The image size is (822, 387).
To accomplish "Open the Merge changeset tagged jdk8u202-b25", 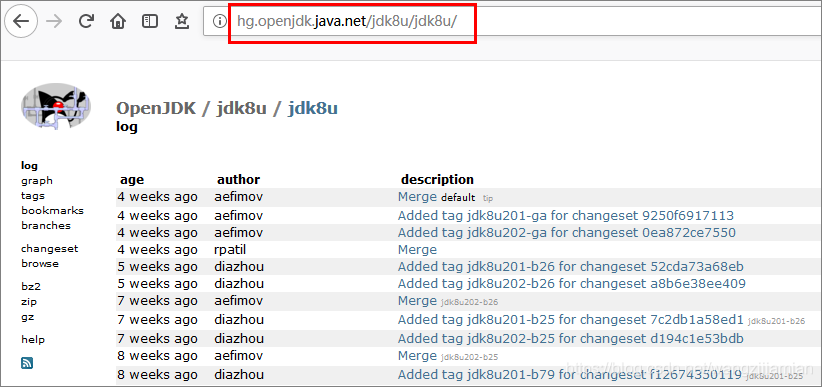I will point(417,356).
